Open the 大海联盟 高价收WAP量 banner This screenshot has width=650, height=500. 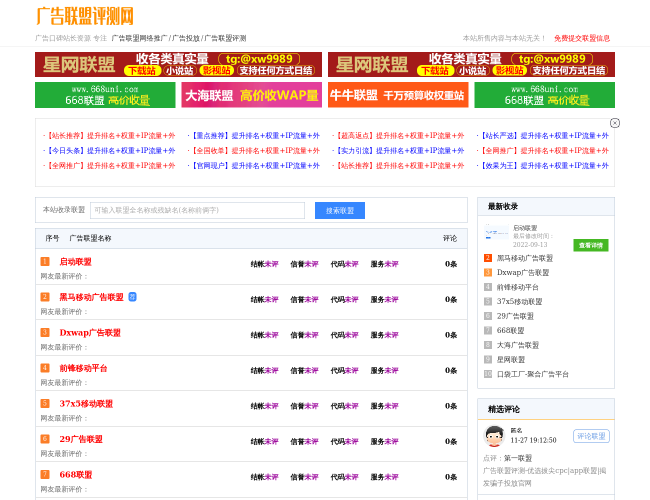252,95
